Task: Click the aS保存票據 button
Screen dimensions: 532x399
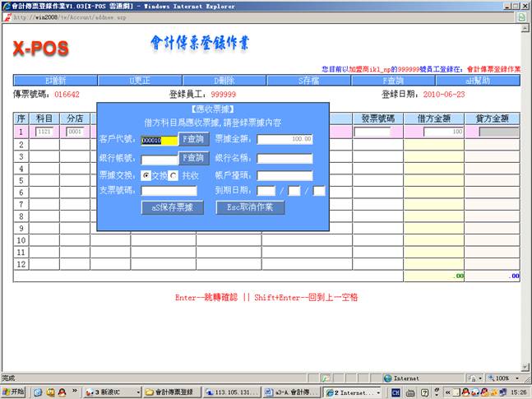Action: click(172, 207)
